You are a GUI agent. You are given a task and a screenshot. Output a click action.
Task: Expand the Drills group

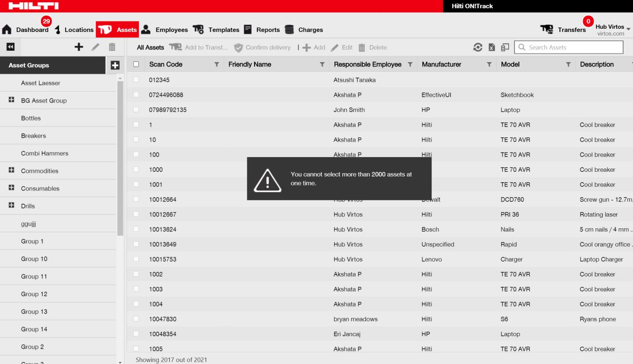click(x=11, y=206)
